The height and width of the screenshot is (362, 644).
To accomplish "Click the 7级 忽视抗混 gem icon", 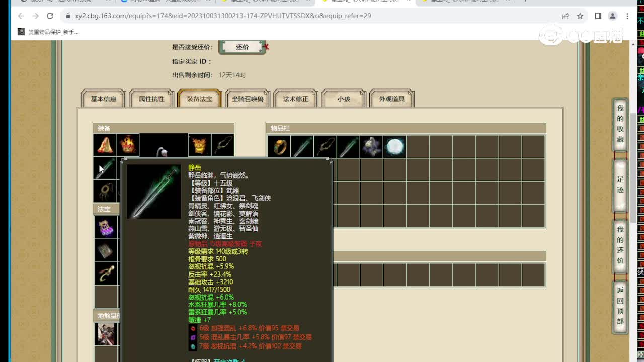I will [x=193, y=346].
